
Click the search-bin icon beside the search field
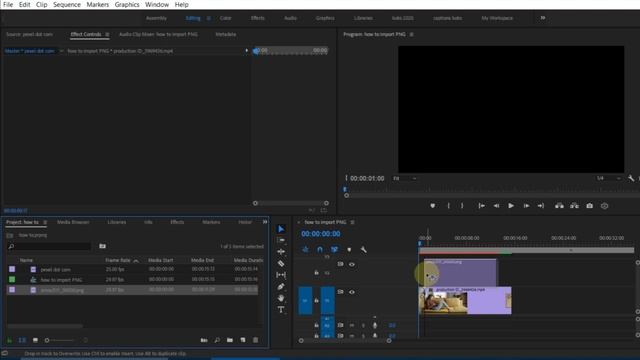[x=102, y=246]
